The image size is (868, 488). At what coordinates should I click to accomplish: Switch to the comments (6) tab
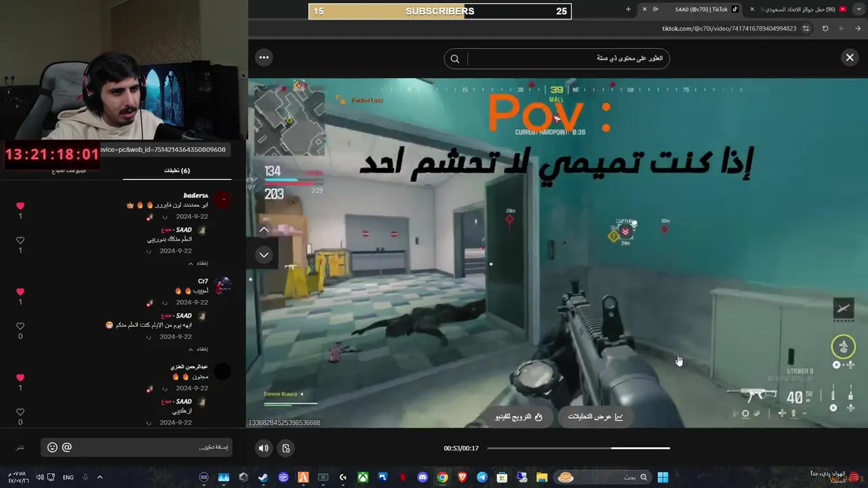pyautogui.click(x=177, y=171)
